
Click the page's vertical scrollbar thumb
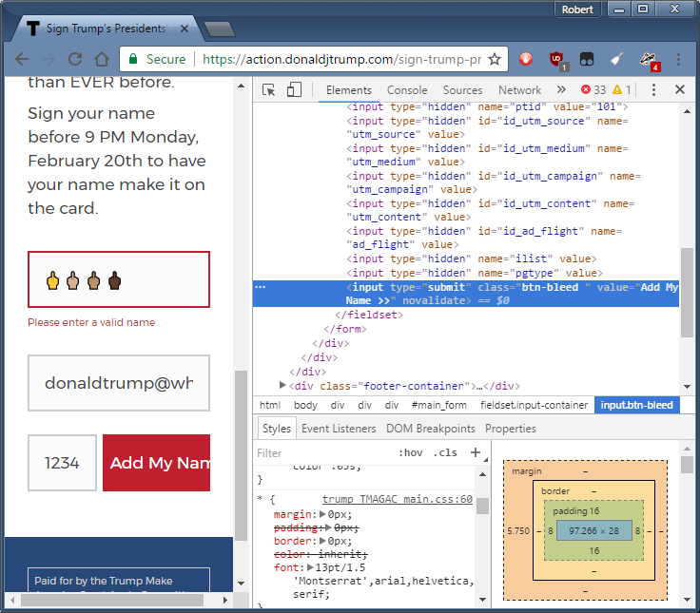(x=241, y=455)
